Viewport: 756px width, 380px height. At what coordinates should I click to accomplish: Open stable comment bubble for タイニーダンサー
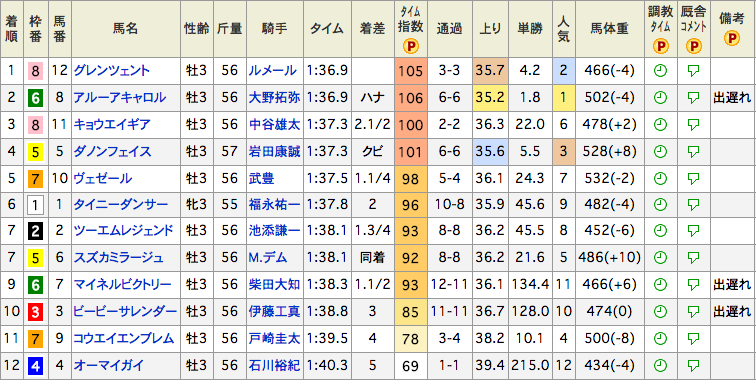[x=693, y=205]
